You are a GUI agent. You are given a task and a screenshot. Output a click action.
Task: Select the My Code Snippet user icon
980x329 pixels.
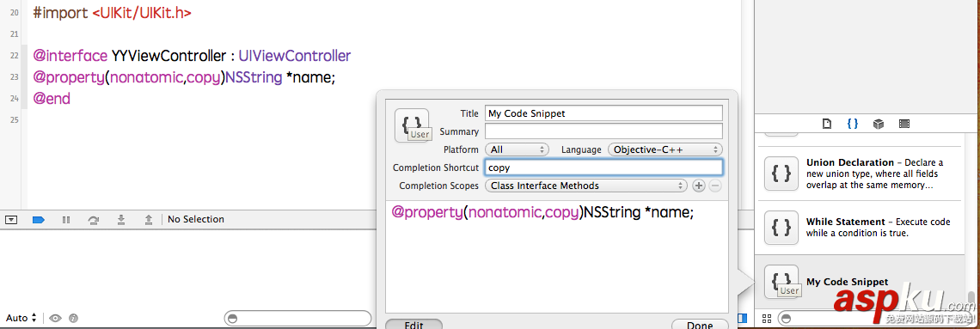pyautogui.click(x=781, y=282)
